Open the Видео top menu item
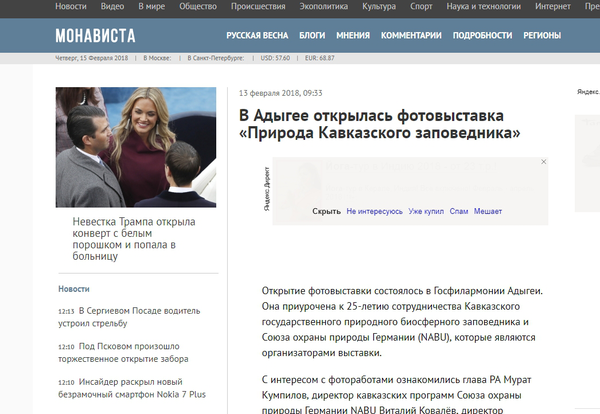Image resolution: width=600 pixels, height=414 pixels. tap(112, 7)
